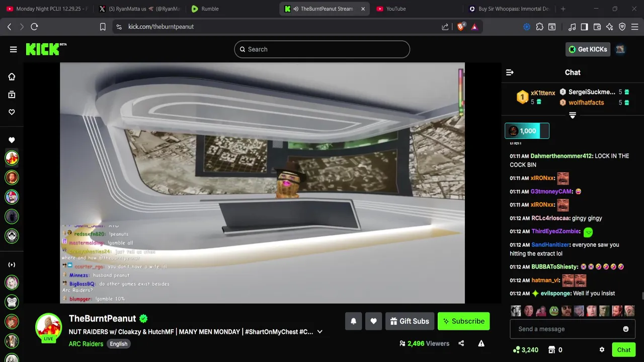Open TheBurntPeanut live avatar

(48, 328)
